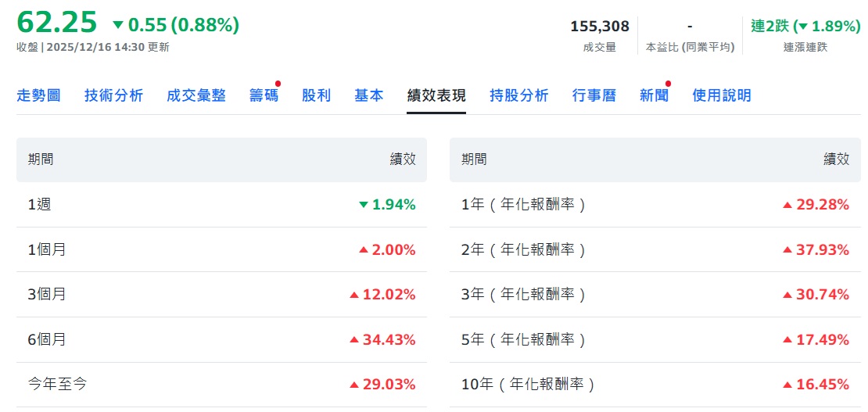Go to the 股利 tab
This screenshot has width=868, height=412.
pos(317,95)
